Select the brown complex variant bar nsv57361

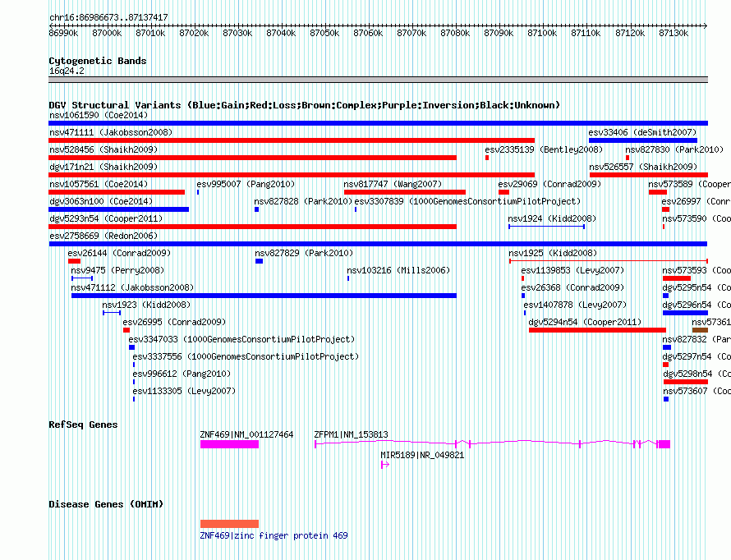(701, 330)
